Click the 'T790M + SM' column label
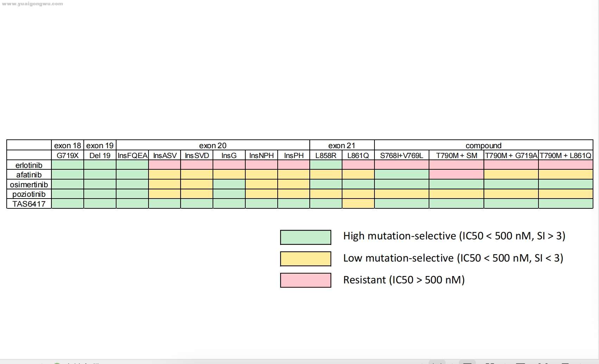The width and height of the screenshot is (599, 364). [x=456, y=155]
